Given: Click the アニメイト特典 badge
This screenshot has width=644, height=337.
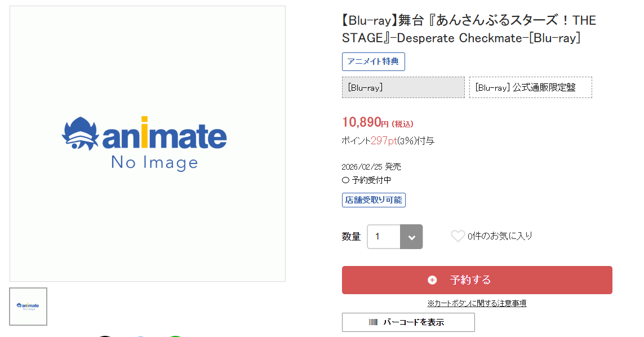Looking at the screenshot, I should pyautogui.click(x=374, y=61).
